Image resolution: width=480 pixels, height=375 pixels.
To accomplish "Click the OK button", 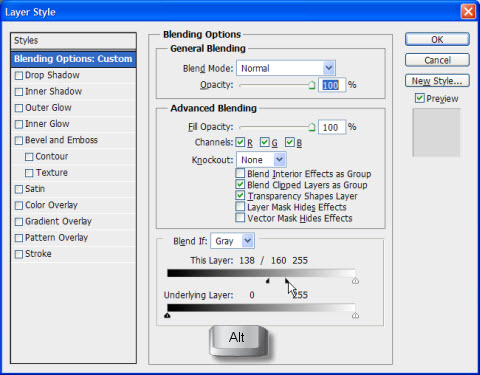I will pos(437,40).
